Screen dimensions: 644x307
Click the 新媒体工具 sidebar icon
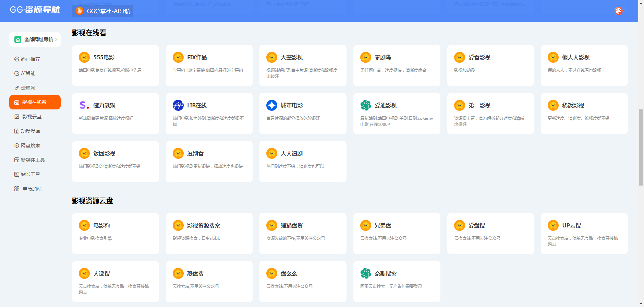[x=16, y=160]
